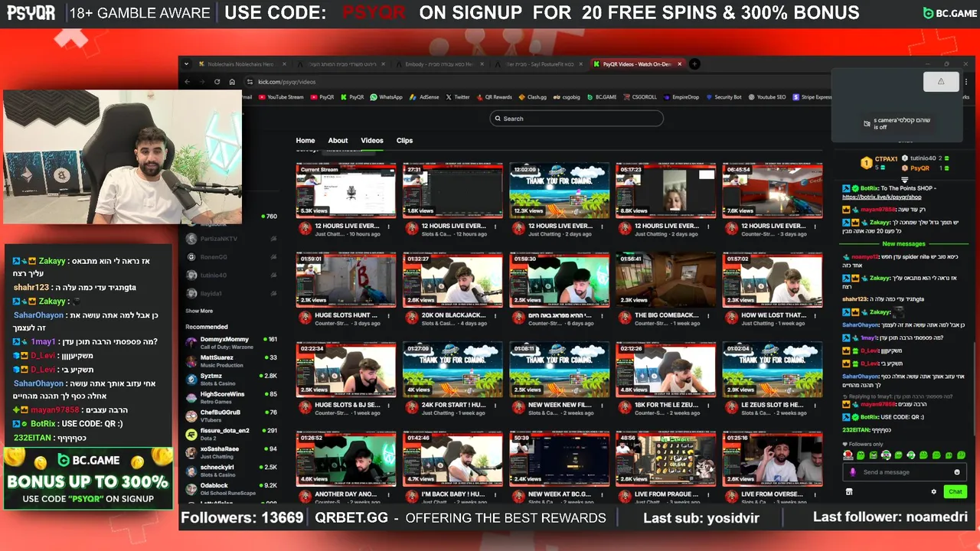Viewport: 980px width, 551px height.
Task: Open THE BIG COMEBACK video title
Action: click(x=666, y=315)
